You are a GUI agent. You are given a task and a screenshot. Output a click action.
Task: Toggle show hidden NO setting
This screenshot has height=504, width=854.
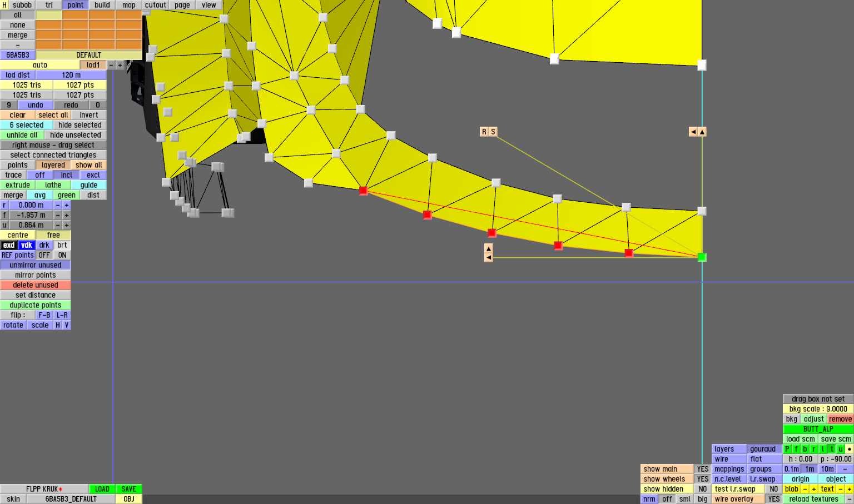pos(703,489)
